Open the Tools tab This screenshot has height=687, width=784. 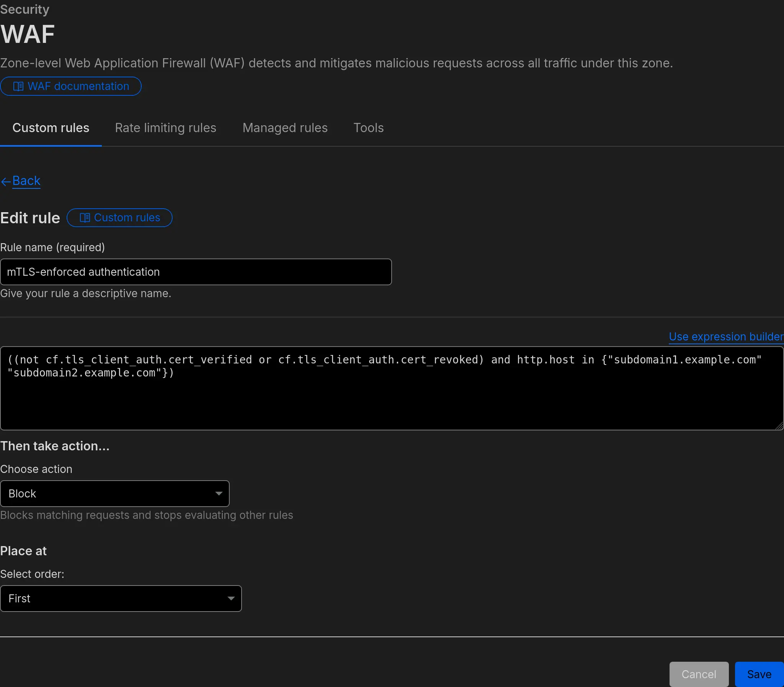click(x=368, y=128)
